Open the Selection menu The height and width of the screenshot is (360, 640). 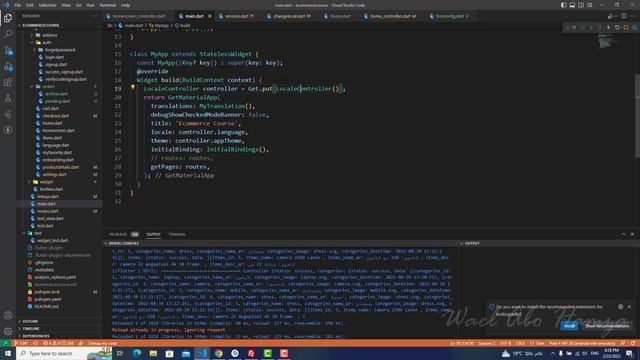[47, 5]
